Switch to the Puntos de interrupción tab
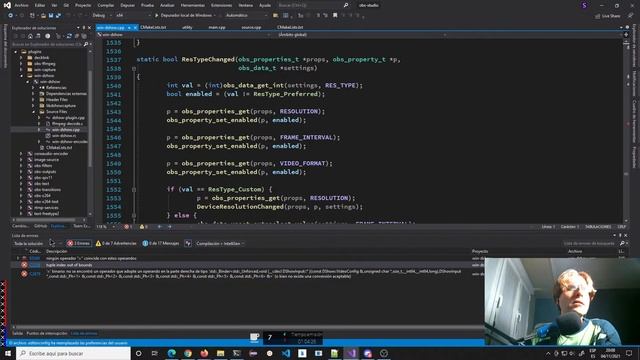 click(x=47, y=333)
